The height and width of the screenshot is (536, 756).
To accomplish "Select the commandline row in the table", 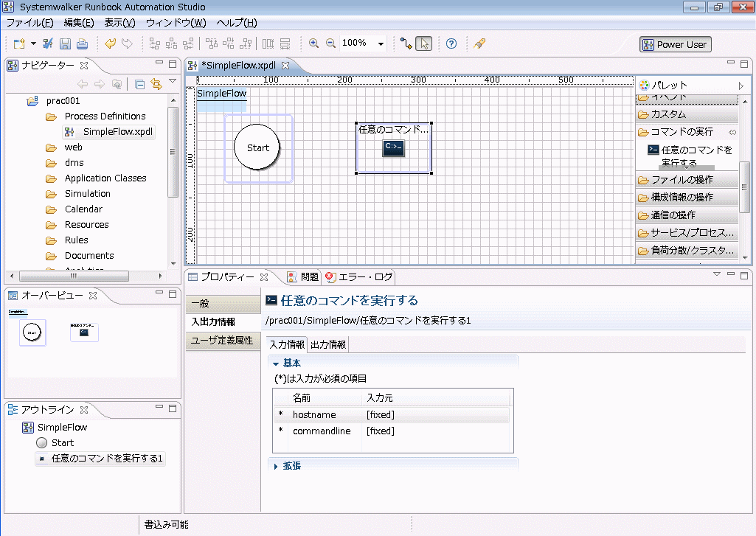I will pyautogui.click(x=392, y=431).
